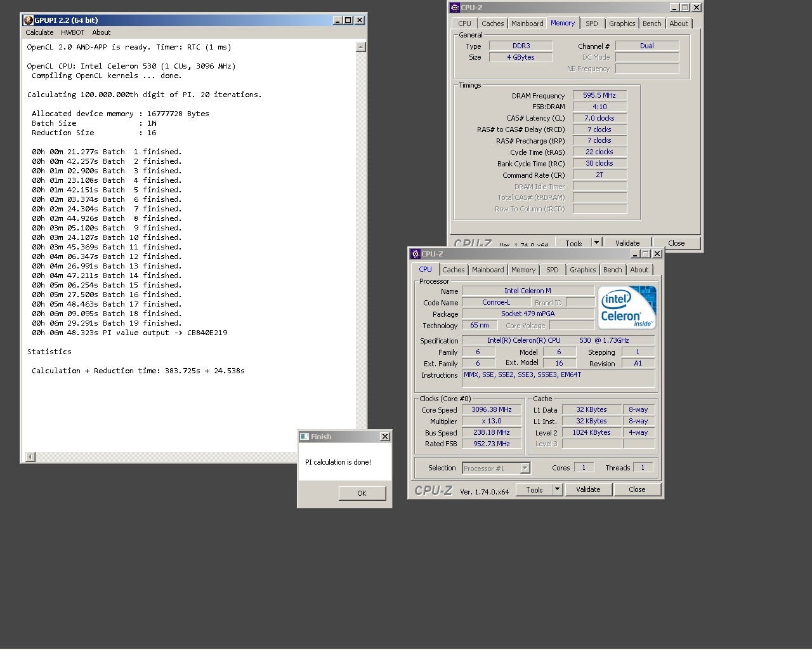This screenshot has width=812, height=650.
Task: Click the Level 2 cache value 1024 KBytes
Action: pos(592,433)
